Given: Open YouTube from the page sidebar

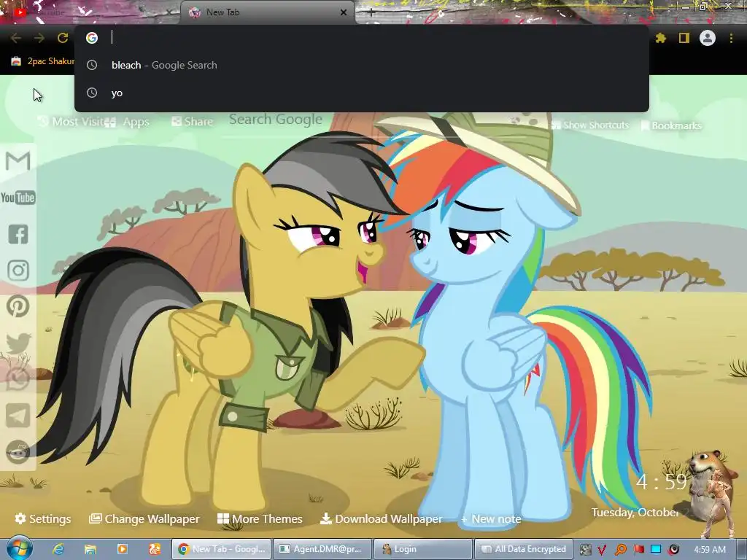Looking at the screenshot, I should 18,197.
